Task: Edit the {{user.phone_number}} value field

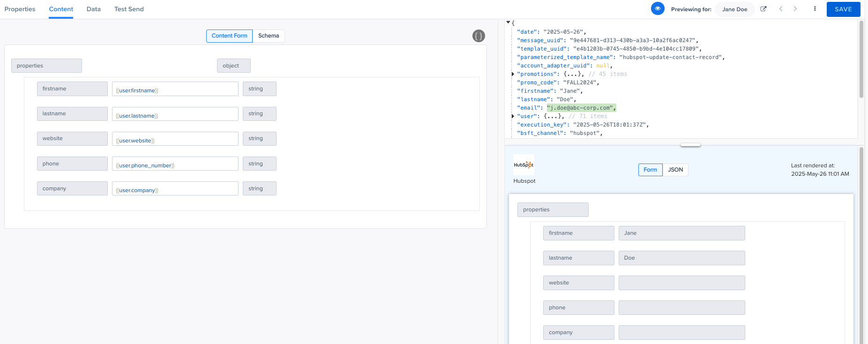Action: [175, 164]
